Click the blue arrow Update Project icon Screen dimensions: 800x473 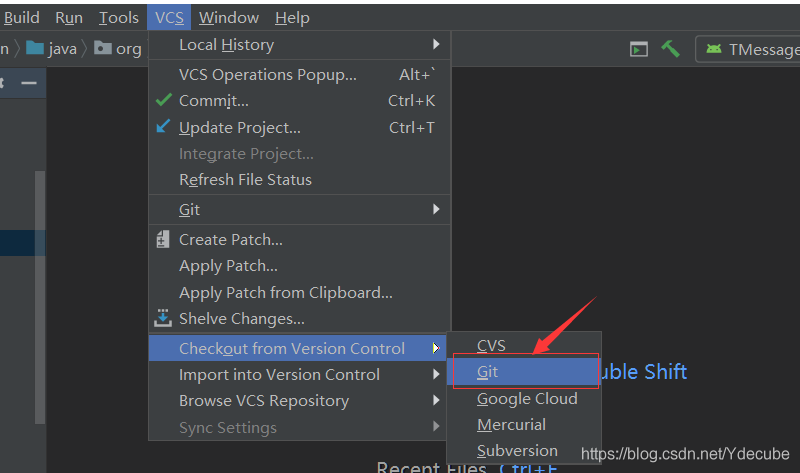163,126
